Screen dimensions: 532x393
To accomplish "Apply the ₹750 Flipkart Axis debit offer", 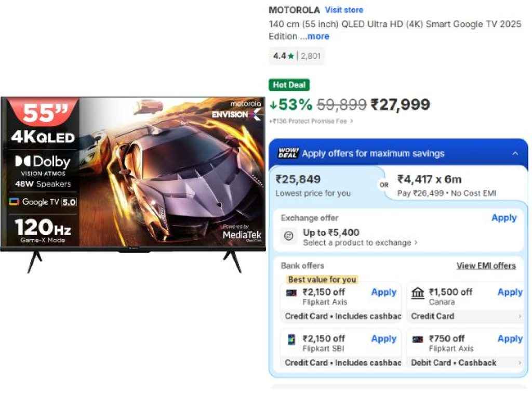I will (509, 338).
